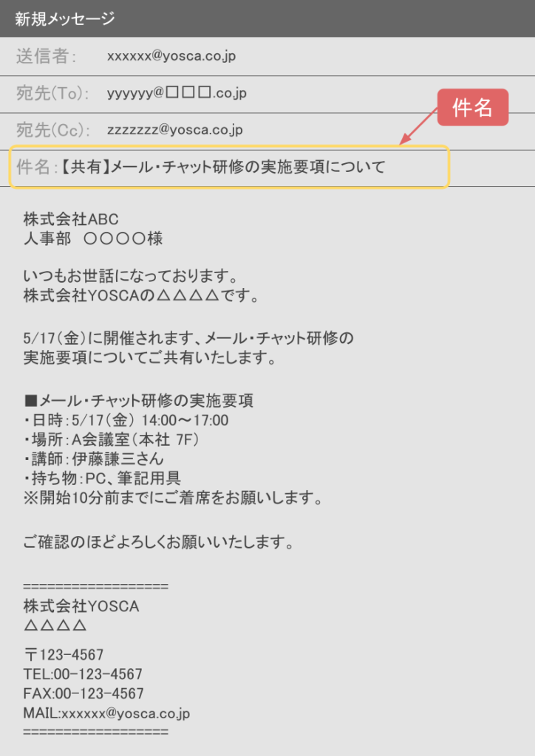Screen dimensions: 535x756
Task: Click the MAIL:xxxxxx@yosca.co.jp signature link
Action: (106, 713)
